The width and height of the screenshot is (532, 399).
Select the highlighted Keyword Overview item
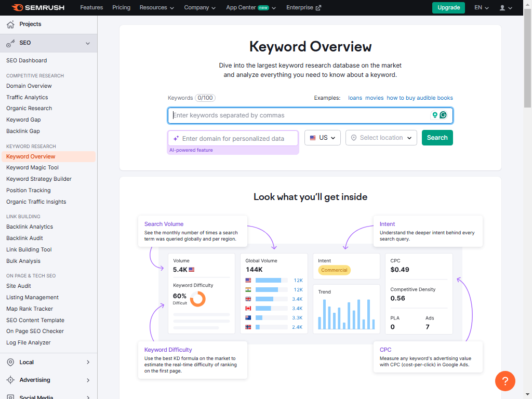(48, 156)
